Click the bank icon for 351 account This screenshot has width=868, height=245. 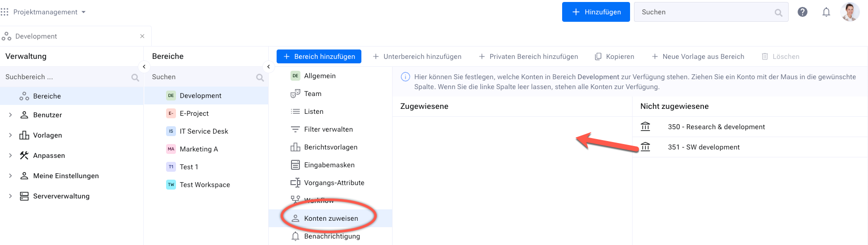(x=645, y=147)
